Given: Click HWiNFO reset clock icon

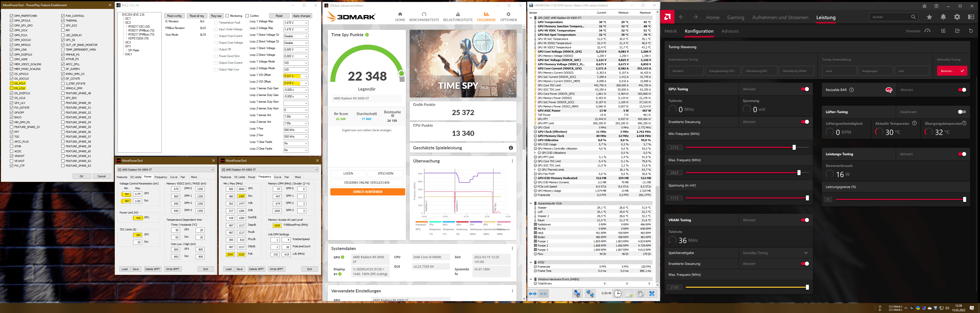Looking at the screenshot, I should click(617, 293).
